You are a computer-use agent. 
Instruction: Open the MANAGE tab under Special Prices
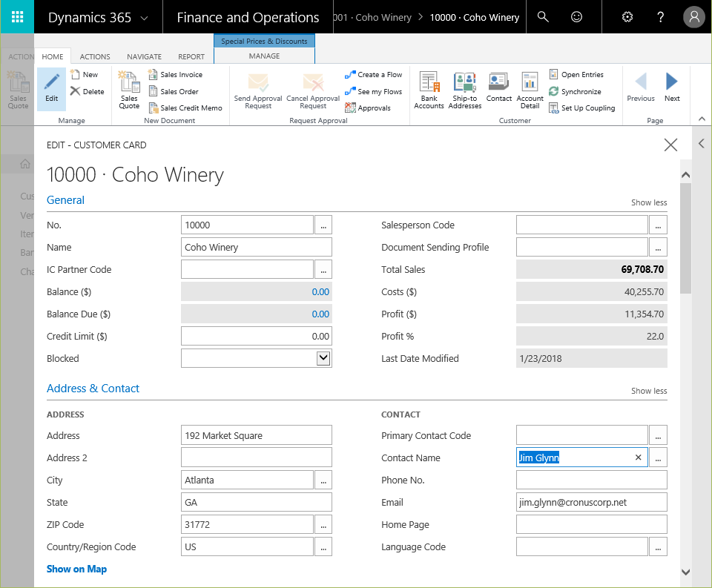coord(264,56)
